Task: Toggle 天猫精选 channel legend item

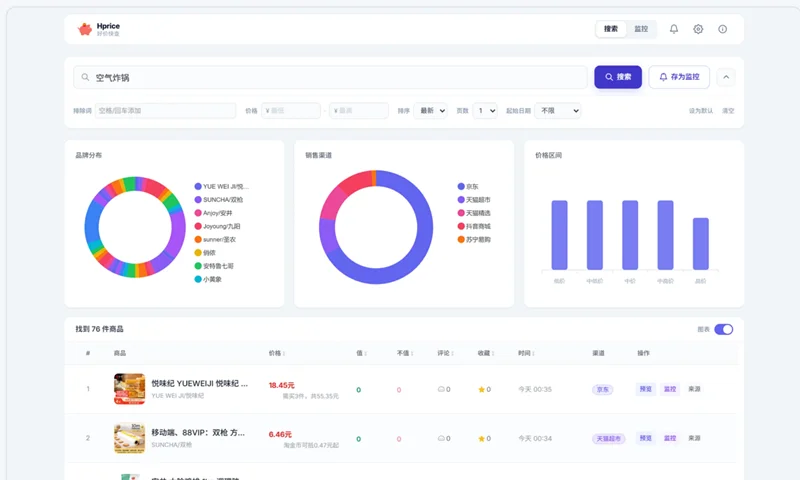Action: (474, 213)
